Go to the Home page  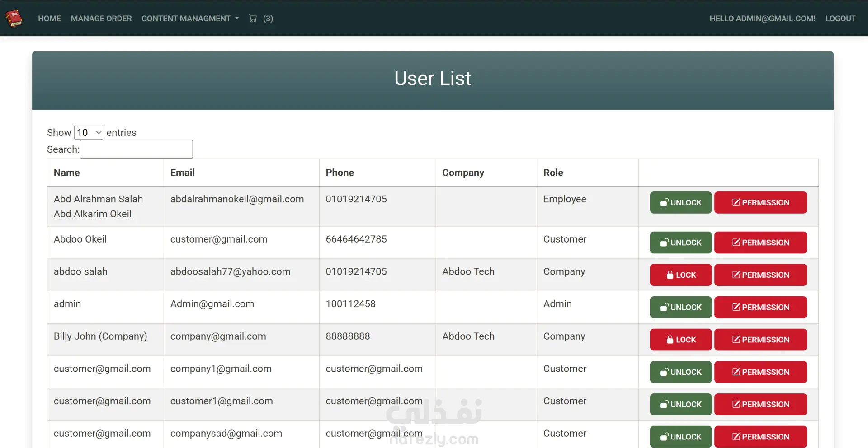pyautogui.click(x=49, y=19)
